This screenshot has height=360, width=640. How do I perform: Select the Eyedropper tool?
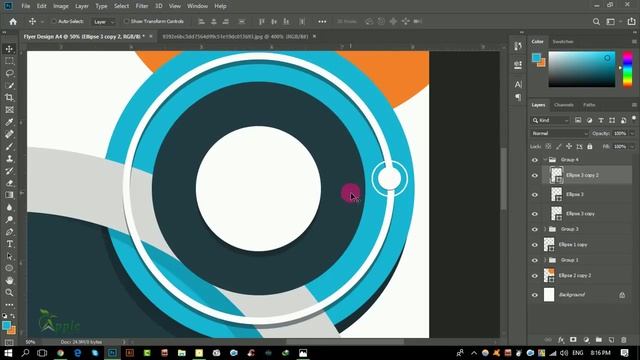[x=9, y=122]
